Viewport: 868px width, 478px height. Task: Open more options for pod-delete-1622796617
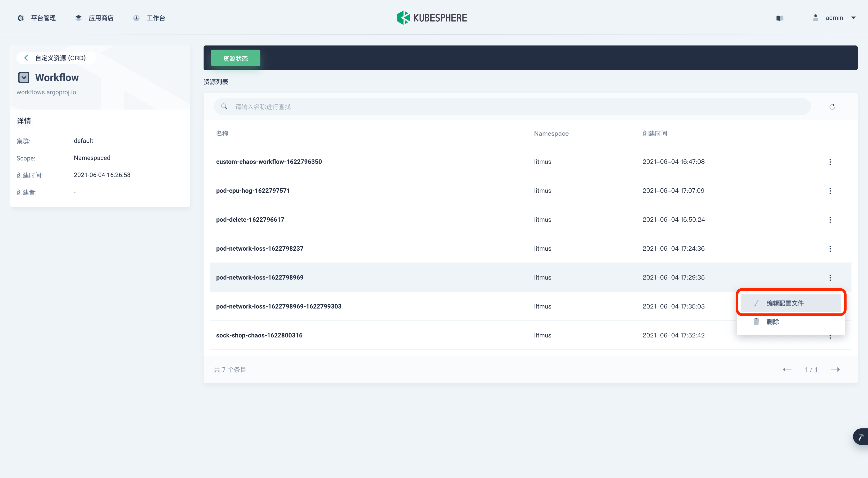[830, 220]
